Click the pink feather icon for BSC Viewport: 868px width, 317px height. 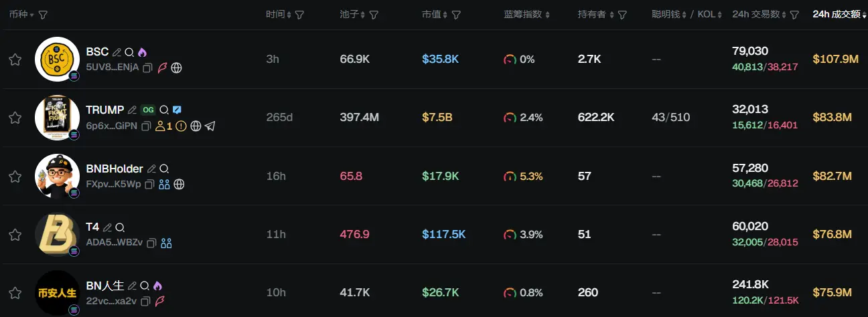pos(163,68)
